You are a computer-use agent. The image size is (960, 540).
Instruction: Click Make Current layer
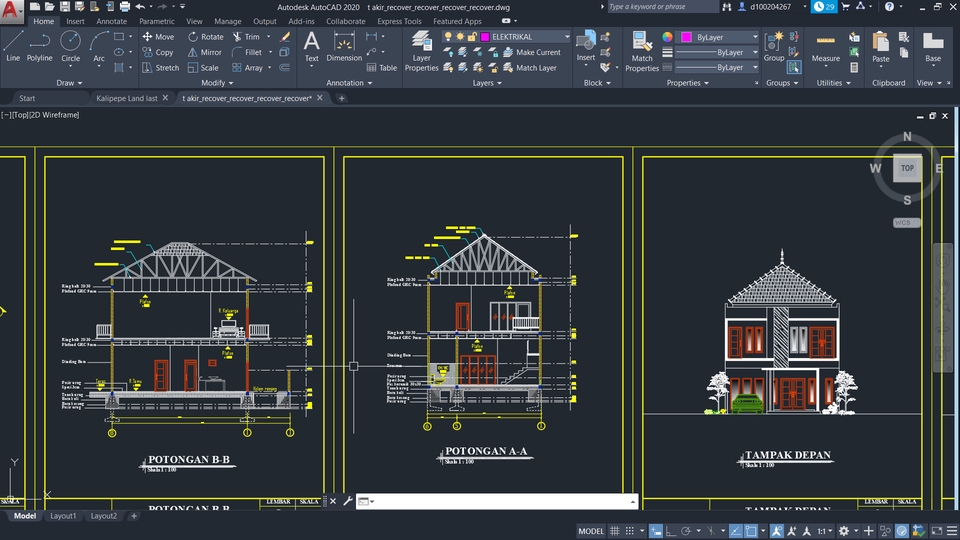[x=532, y=53]
